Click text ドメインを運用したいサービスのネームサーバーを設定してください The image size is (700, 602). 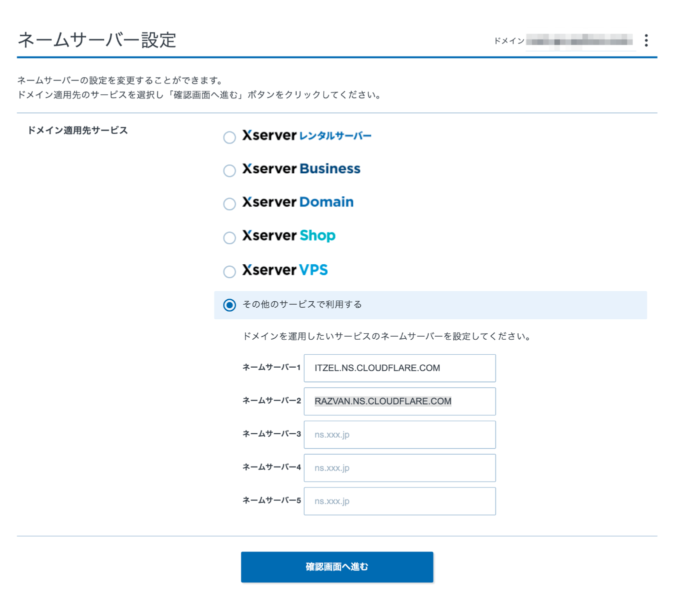(x=386, y=336)
